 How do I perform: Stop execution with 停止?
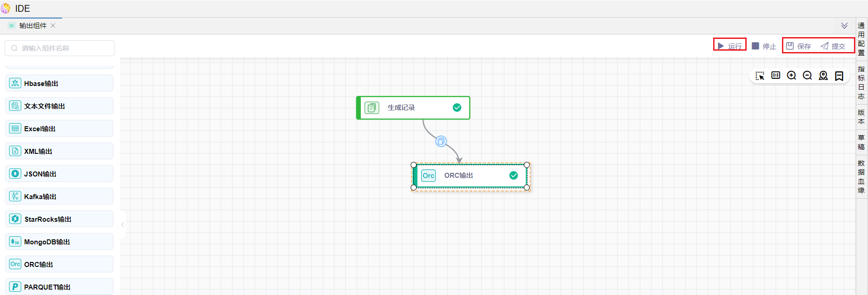(764, 46)
